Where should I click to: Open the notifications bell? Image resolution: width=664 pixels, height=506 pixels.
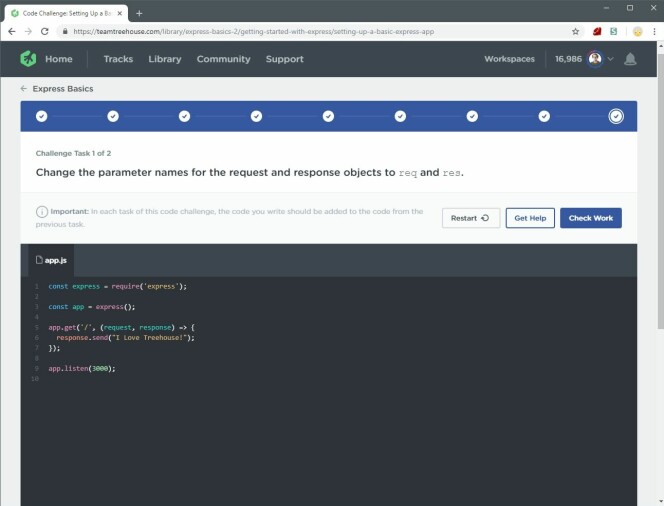pyautogui.click(x=630, y=59)
